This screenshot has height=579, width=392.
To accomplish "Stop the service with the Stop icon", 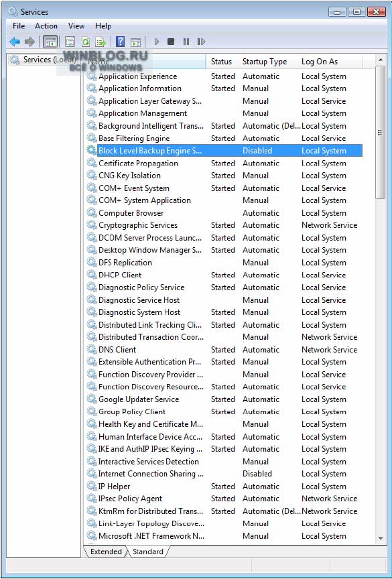I will pyautogui.click(x=170, y=42).
